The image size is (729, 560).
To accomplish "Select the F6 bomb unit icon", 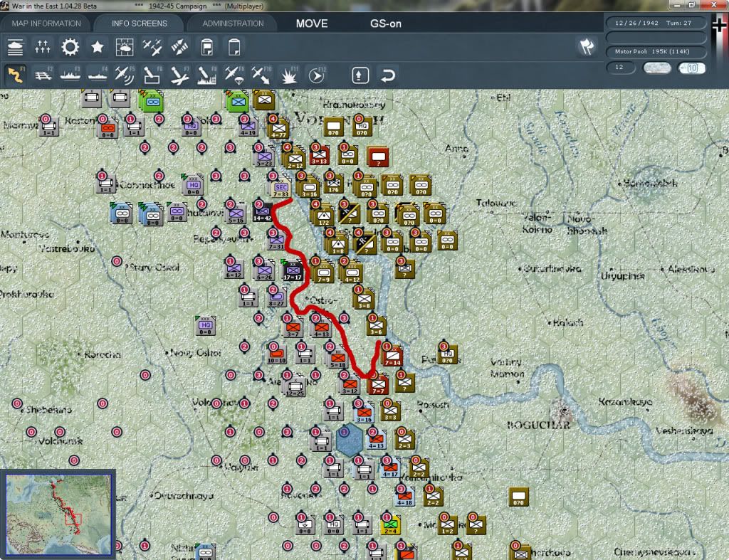I will (152, 75).
